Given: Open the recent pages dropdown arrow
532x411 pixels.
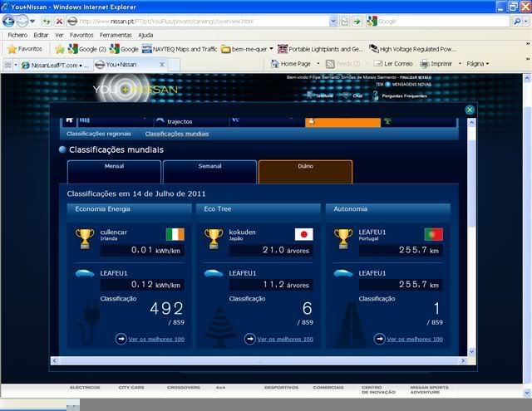Looking at the screenshot, I should (x=32, y=22).
